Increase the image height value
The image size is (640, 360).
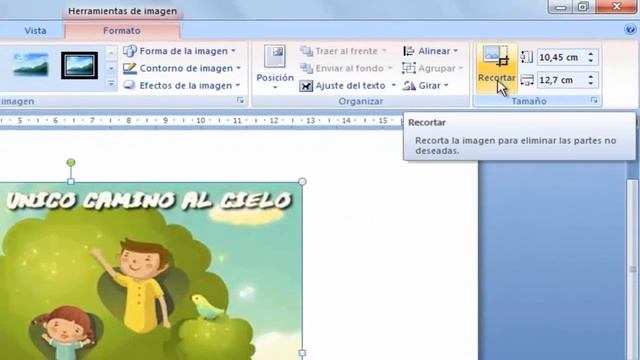[x=591, y=54]
